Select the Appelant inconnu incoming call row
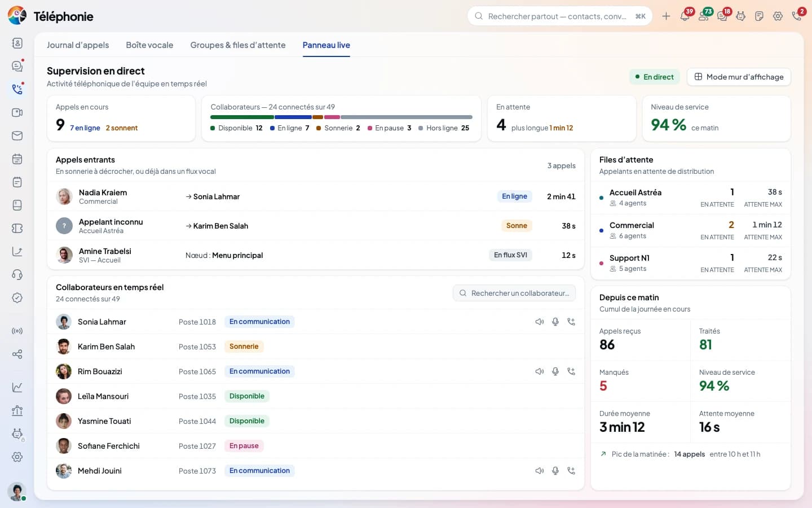This screenshot has width=812, height=508. [x=316, y=226]
